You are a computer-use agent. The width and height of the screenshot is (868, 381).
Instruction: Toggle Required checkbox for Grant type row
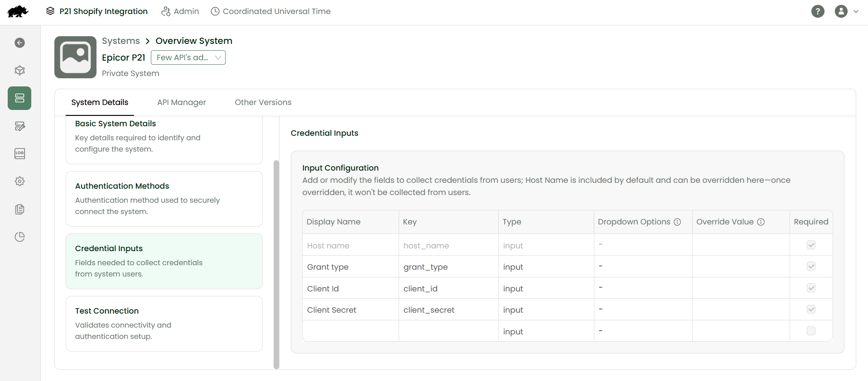point(811,267)
